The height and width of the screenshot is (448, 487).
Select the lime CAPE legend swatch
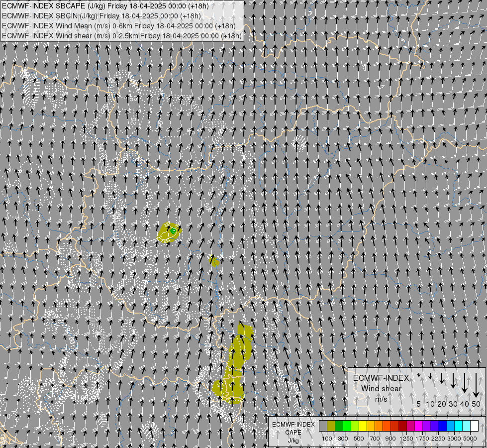click(355, 426)
